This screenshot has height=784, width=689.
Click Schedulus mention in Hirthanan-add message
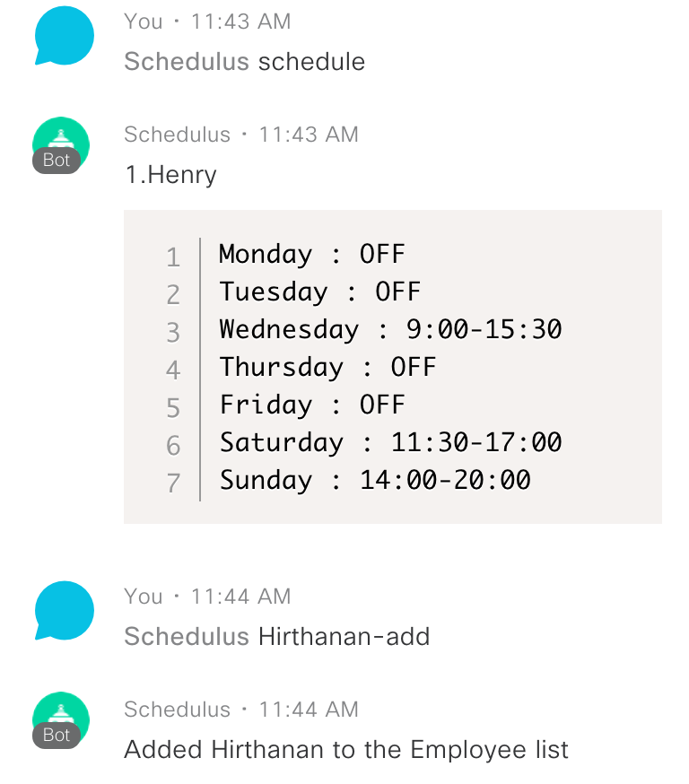tap(187, 637)
